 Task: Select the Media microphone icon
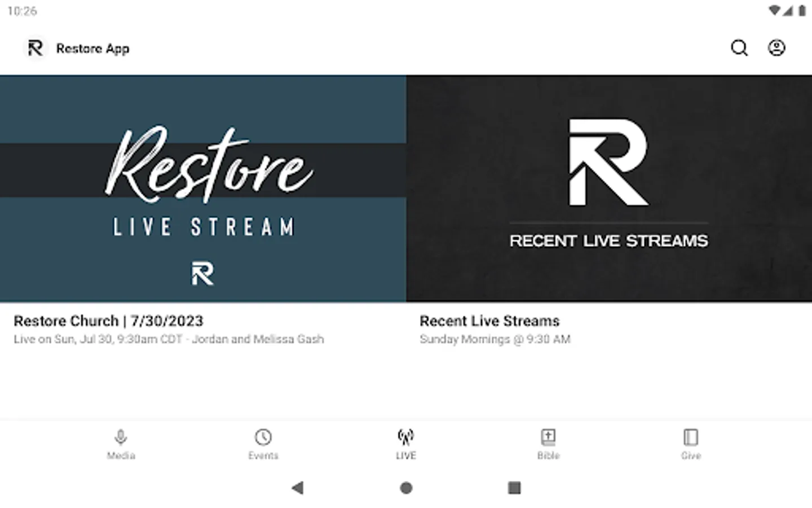coord(121,437)
